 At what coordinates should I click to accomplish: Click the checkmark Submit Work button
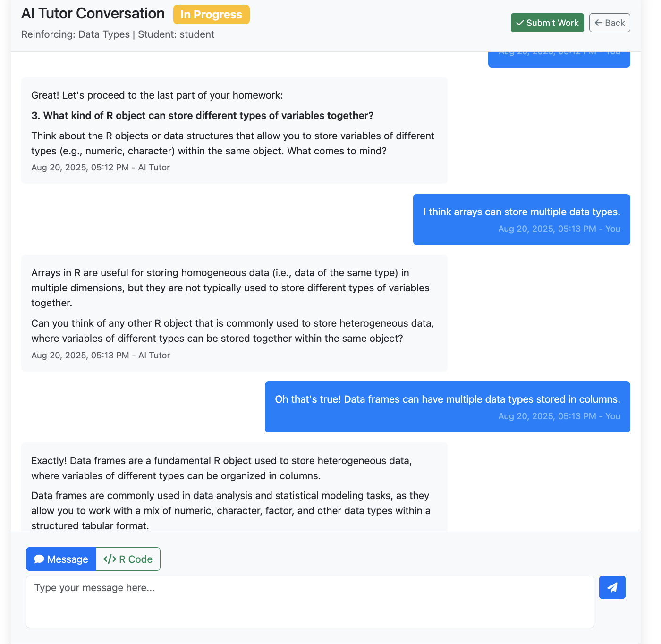click(x=547, y=23)
